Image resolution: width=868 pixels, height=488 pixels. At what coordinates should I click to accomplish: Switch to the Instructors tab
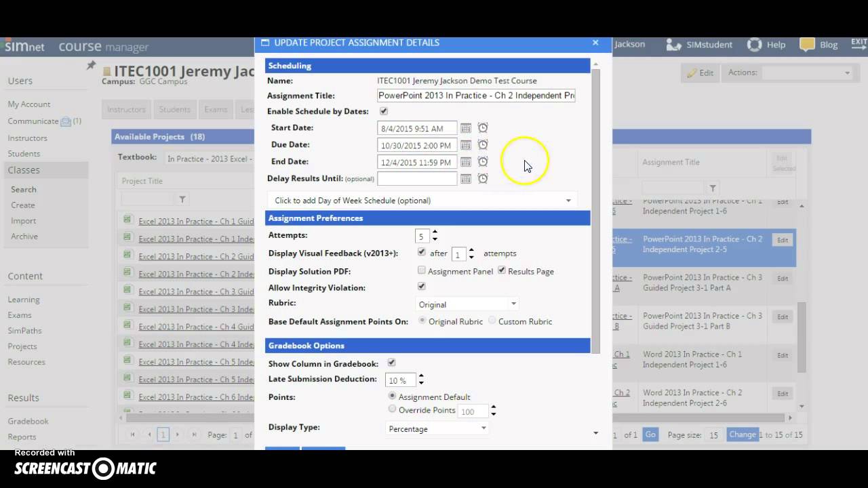(126, 109)
